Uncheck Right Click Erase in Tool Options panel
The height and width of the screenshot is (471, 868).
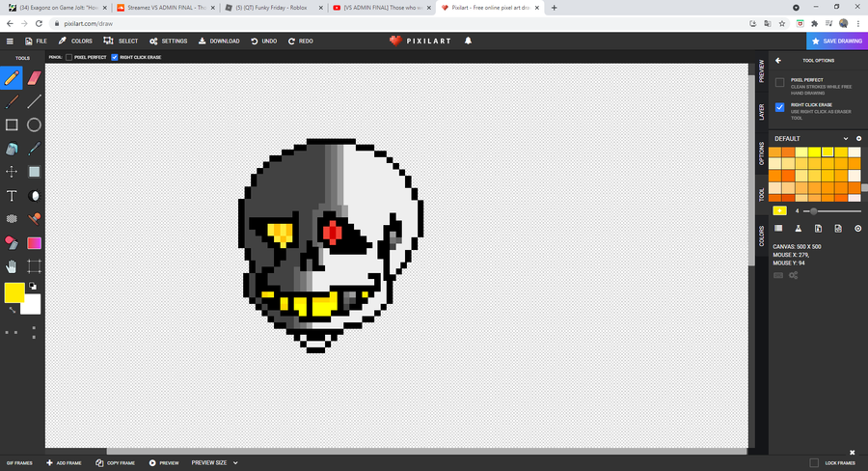779,107
